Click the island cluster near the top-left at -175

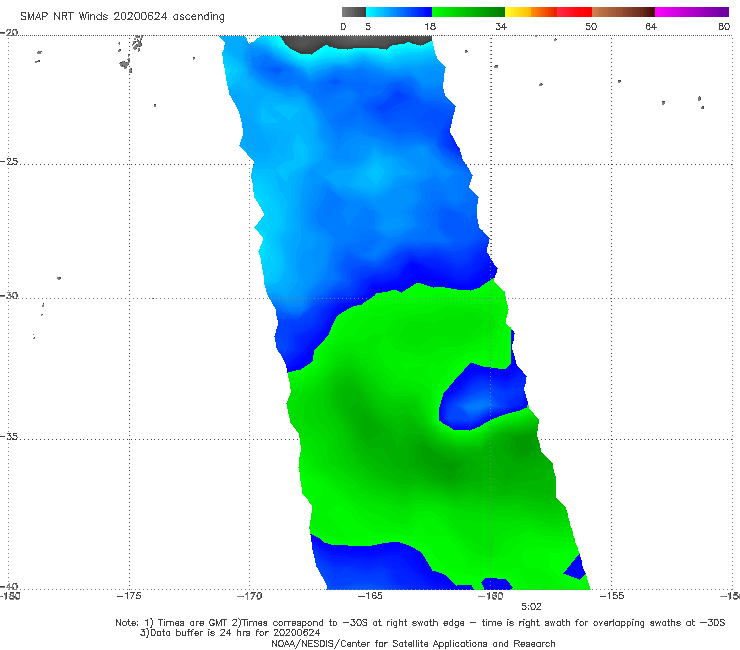click(x=130, y=53)
